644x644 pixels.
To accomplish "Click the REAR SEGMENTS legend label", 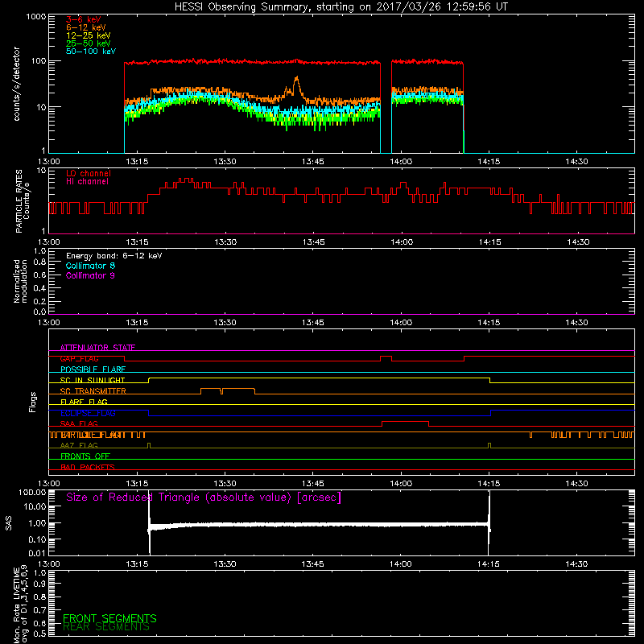I will coord(106,627).
